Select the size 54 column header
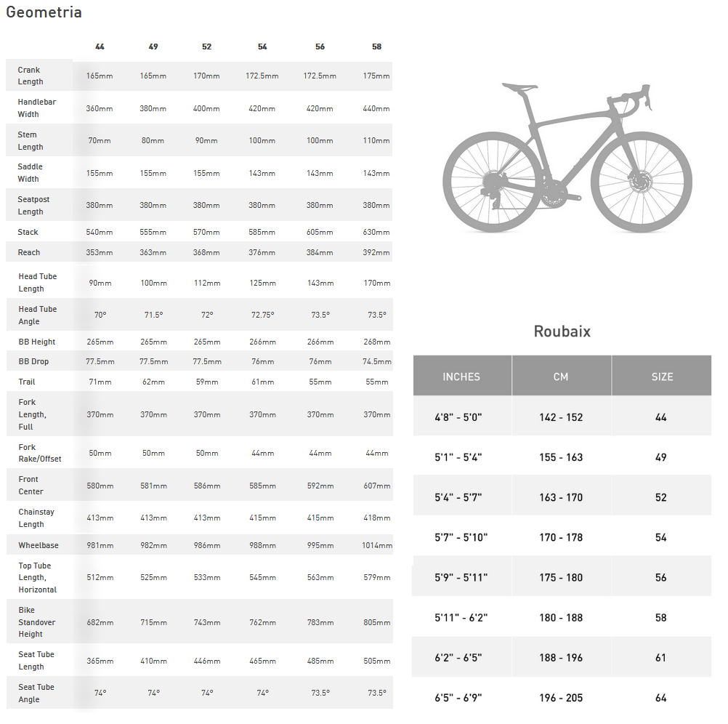Image resolution: width=728 pixels, height=724 pixels. [x=262, y=47]
